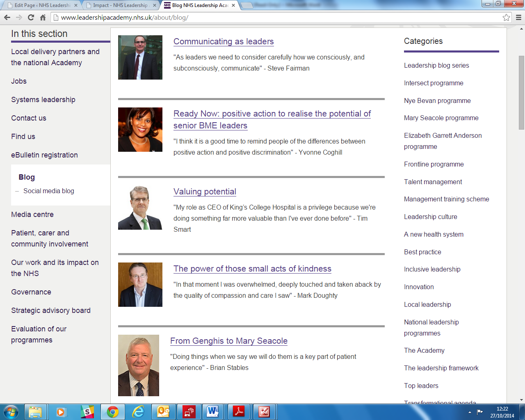Screen dimensions: 525x420
Task: Open Windows Explorer from the taskbar
Action: point(35,412)
